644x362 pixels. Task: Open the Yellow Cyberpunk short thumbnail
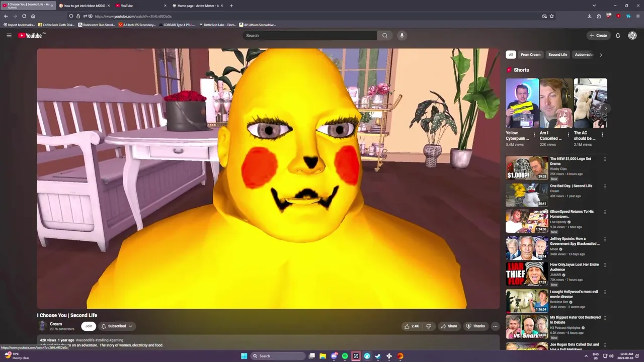click(x=522, y=103)
